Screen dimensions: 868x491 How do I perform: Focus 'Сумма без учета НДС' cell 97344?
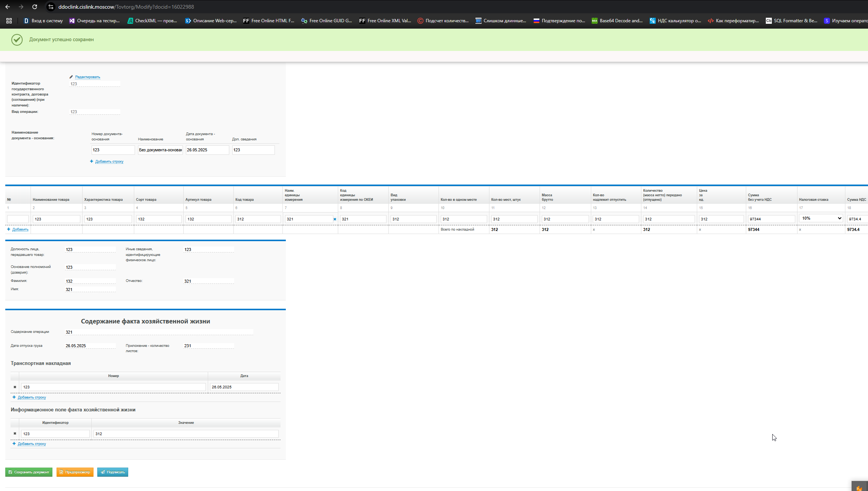(771, 219)
